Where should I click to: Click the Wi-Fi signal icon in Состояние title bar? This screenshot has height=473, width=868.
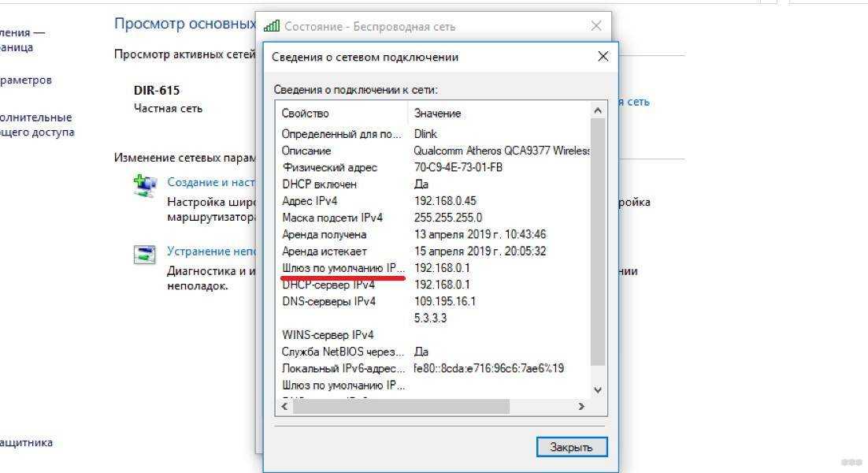[272, 26]
